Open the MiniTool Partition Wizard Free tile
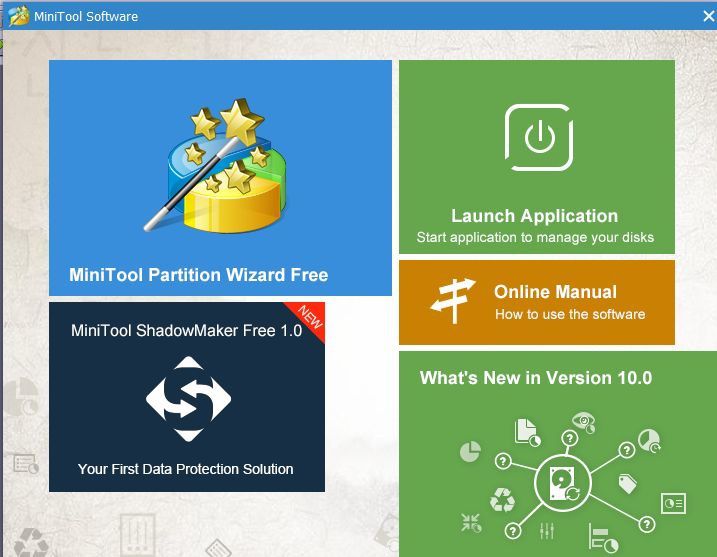Image resolution: width=717 pixels, height=557 pixels. coord(220,178)
